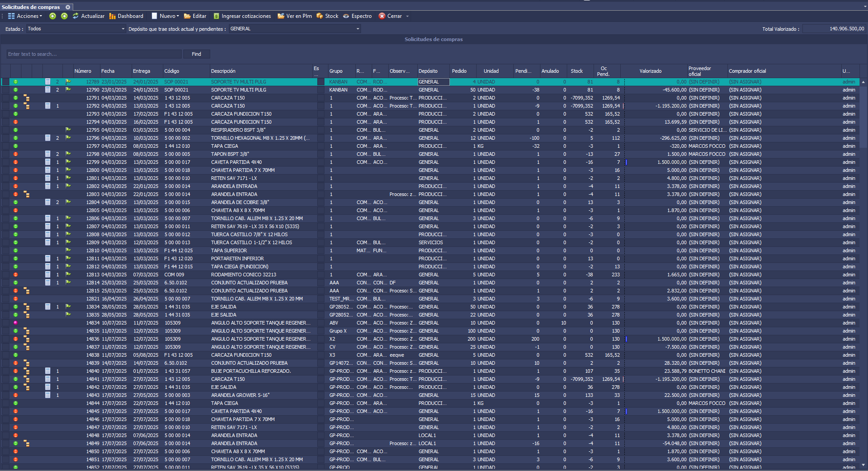Select the RODAMIENTO CONICO 32213 row
The width and height of the screenshot is (868, 471).
click(431, 275)
